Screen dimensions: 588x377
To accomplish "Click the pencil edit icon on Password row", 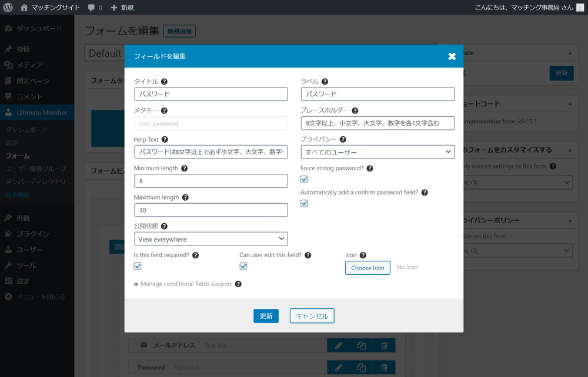I will tap(338, 368).
